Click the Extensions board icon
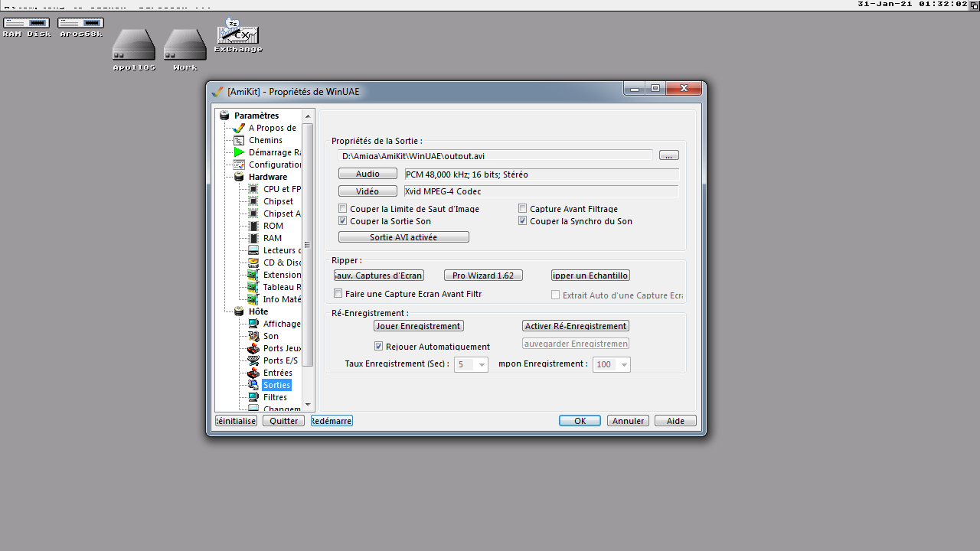 253,275
